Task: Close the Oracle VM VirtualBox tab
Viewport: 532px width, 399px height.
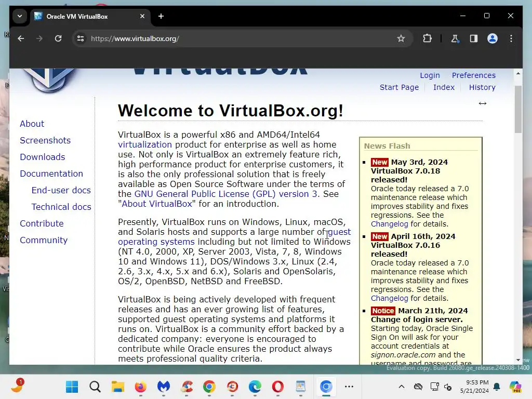Action: (x=142, y=16)
